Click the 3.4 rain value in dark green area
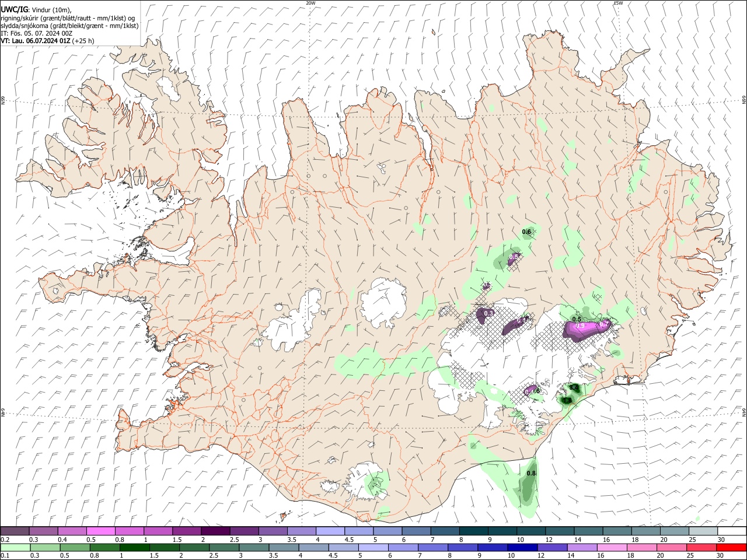Image resolution: width=747 pixels, height=560 pixels. pos(574,388)
